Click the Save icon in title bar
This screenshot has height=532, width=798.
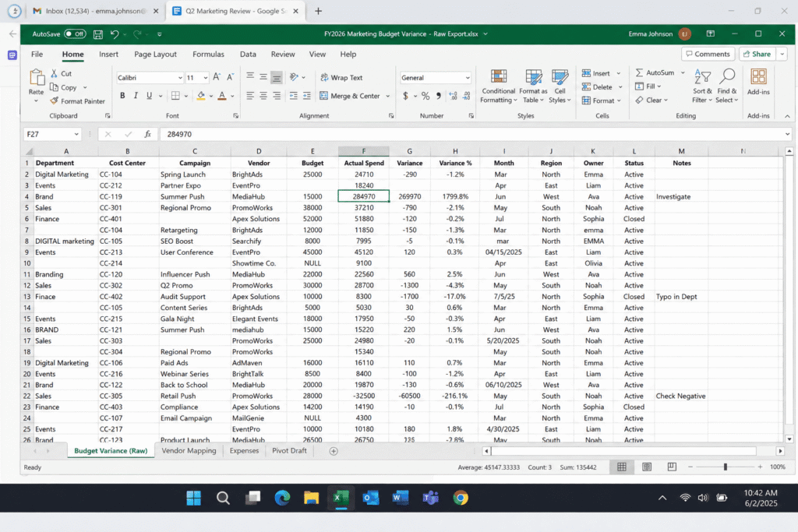98,34
